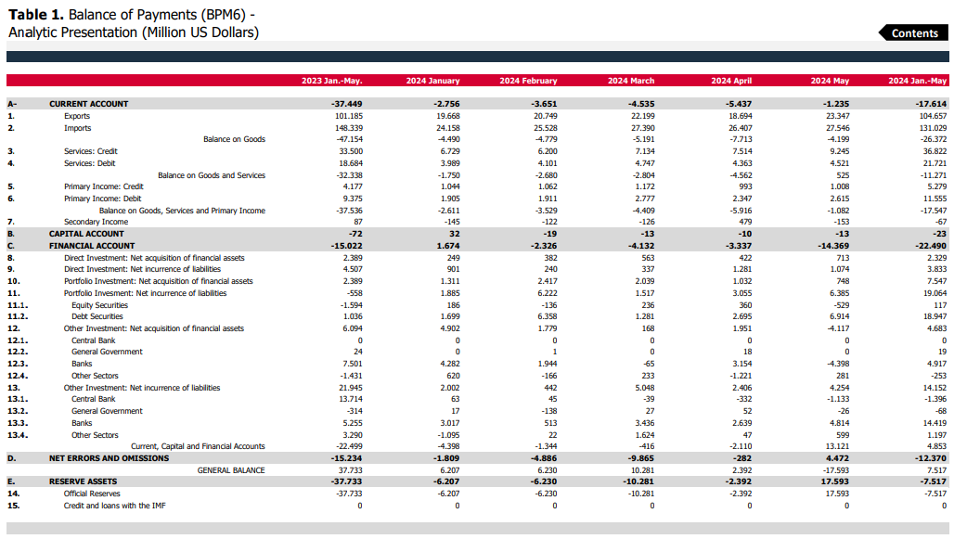Select the 2024 Jan.-May column header
Viewport: 980px width, 539px height.
[x=917, y=82]
